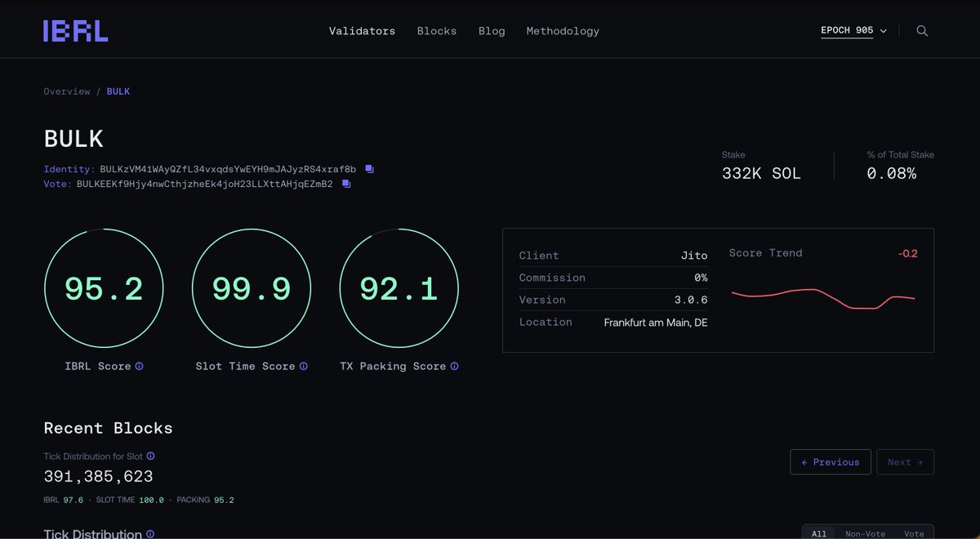Advance to the Next block

click(x=905, y=461)
